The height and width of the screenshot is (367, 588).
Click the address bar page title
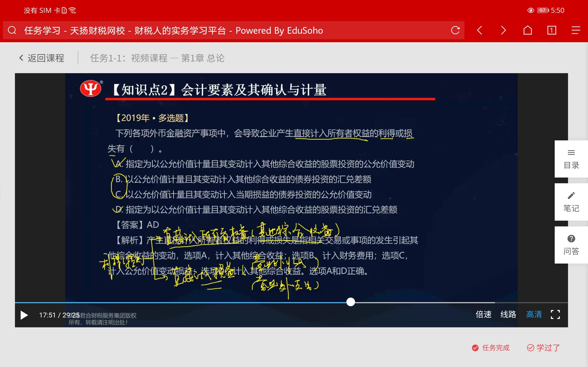point(173,31)
